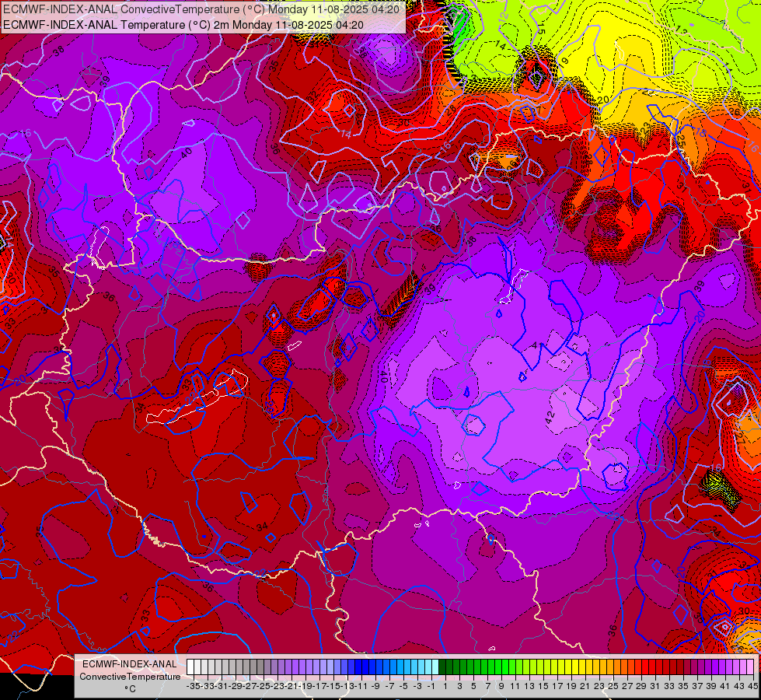Click the legend scale value 21
This screenshot has height=700, width=761.
pyautogui.click(x=585, y=687)
